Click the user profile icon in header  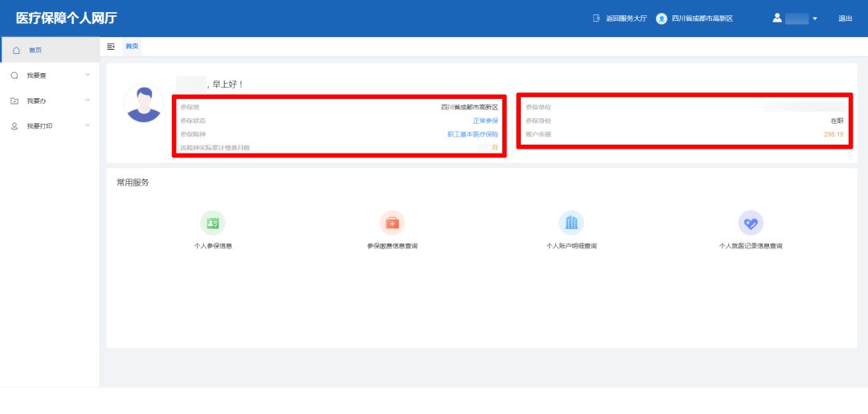777,18
